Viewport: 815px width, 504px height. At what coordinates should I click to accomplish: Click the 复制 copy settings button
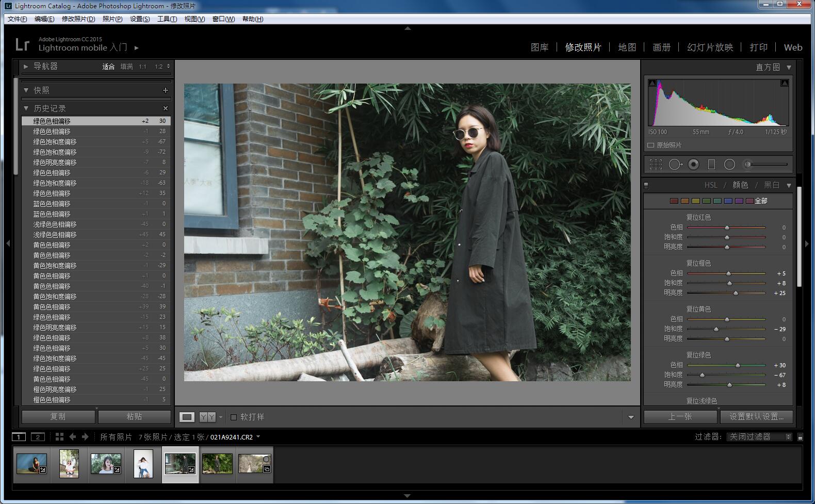[58, 417]
